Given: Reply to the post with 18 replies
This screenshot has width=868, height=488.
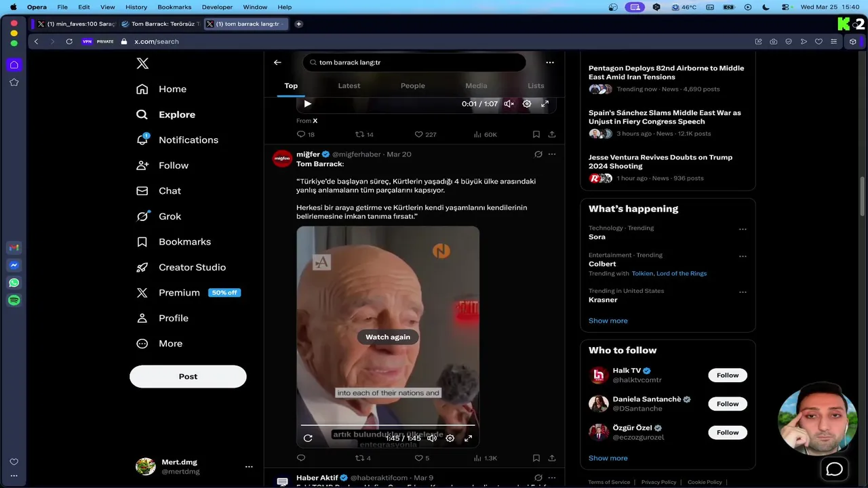Looking at the screenshot, I should click(x=306, y=134).
